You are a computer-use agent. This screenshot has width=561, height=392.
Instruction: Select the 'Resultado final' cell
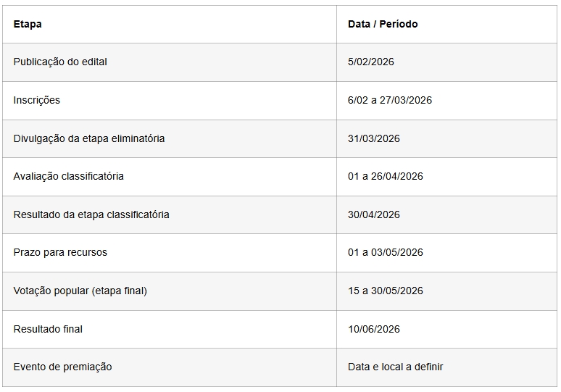tap(48, 329)
